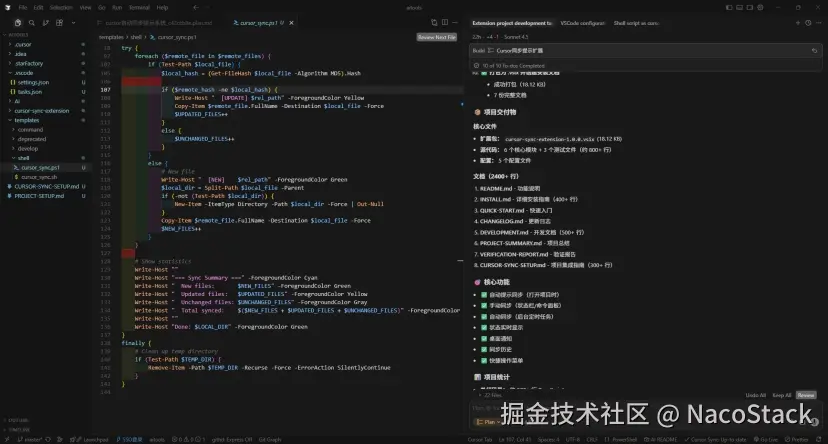828x444 pixels.
Task: Open CURSOR-SYNC-SETUP.md in the explorer
Action: [x=46, y=186]
